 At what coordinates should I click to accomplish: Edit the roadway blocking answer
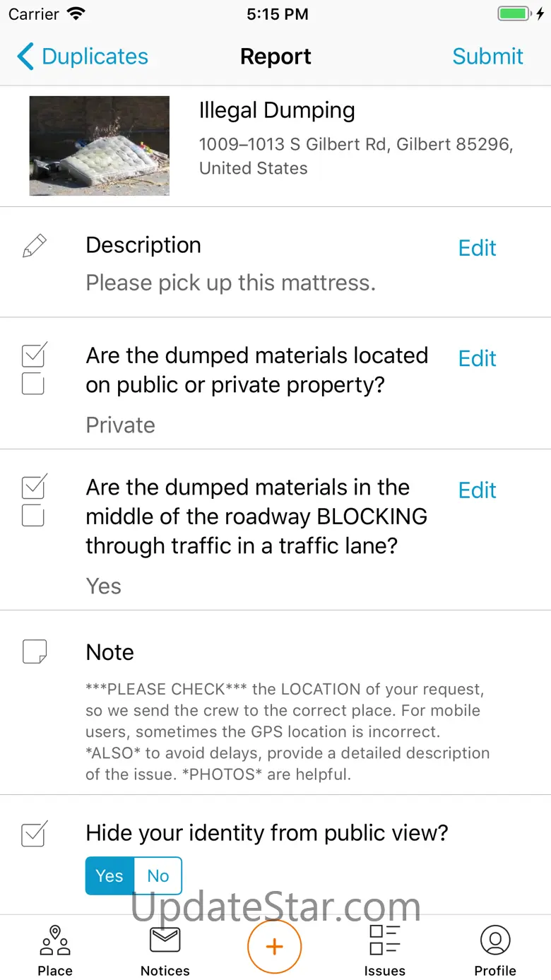click(478, 490)
